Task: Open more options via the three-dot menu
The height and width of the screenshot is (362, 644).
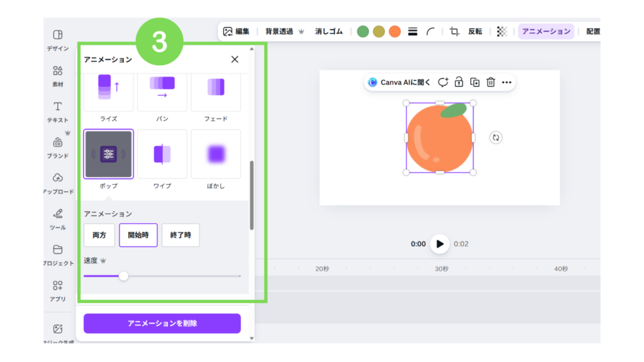Action: [x=507, y=82]
